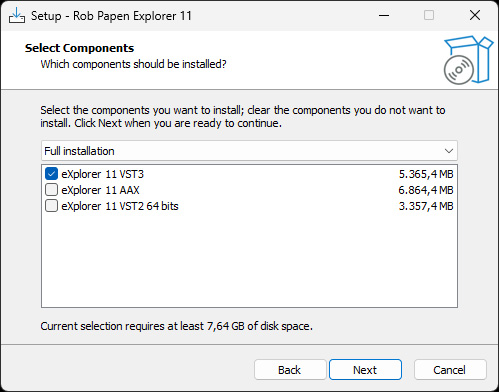Image resolution: width=499 pixels, height=392 pixels.
Task: Select the 5.365,4 MB size value
Action: pyautogui.click(x=426, y=174)
